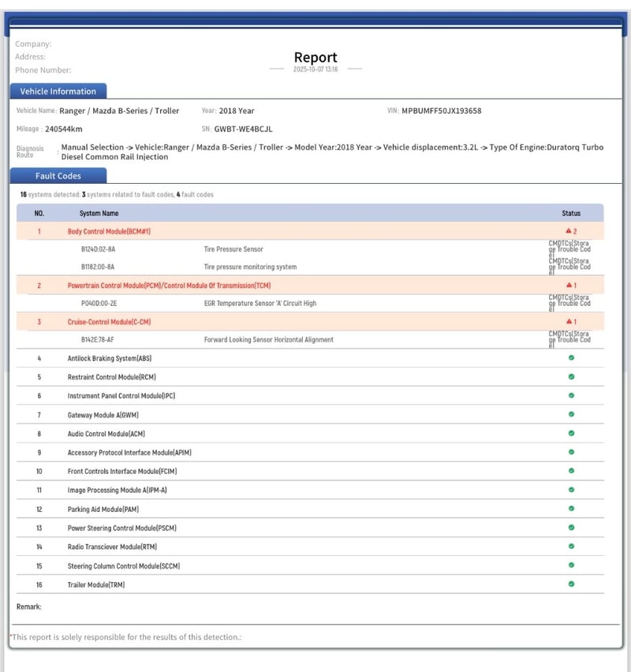
Task: Click vehicle name Ranger / Mazda B-Series / Troller
Action: coord(119,110)
